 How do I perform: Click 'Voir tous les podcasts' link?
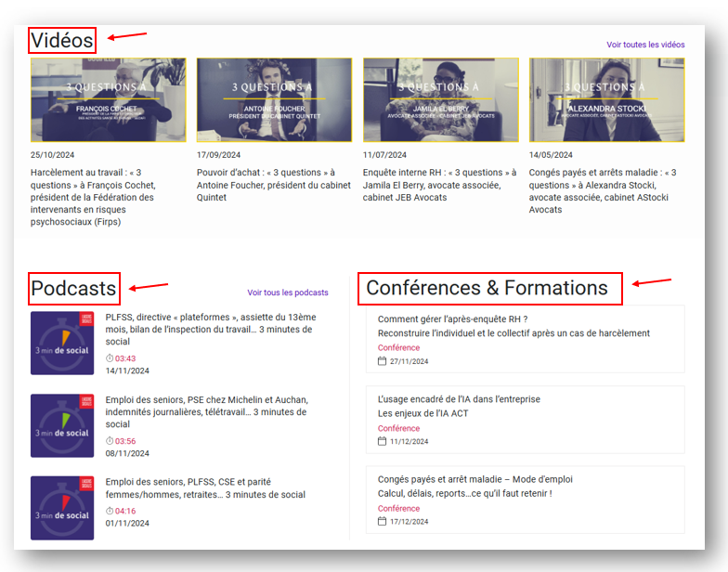coord(288,292)
